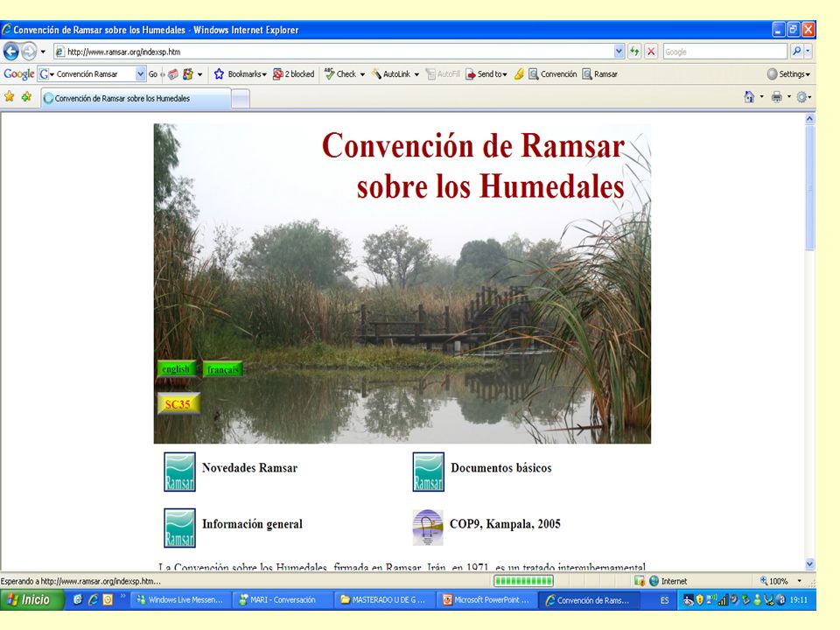Click the ES language indicator
The image size is (840, 630).
tap(664, 600)
